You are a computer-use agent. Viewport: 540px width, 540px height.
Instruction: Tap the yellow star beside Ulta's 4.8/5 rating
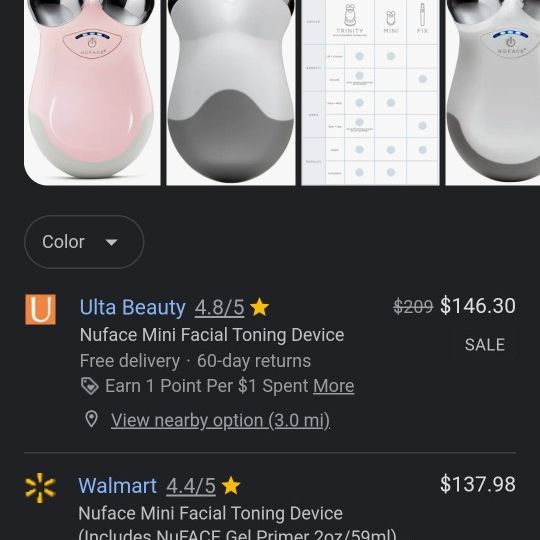pyautogui.click(x=259, y=307)
